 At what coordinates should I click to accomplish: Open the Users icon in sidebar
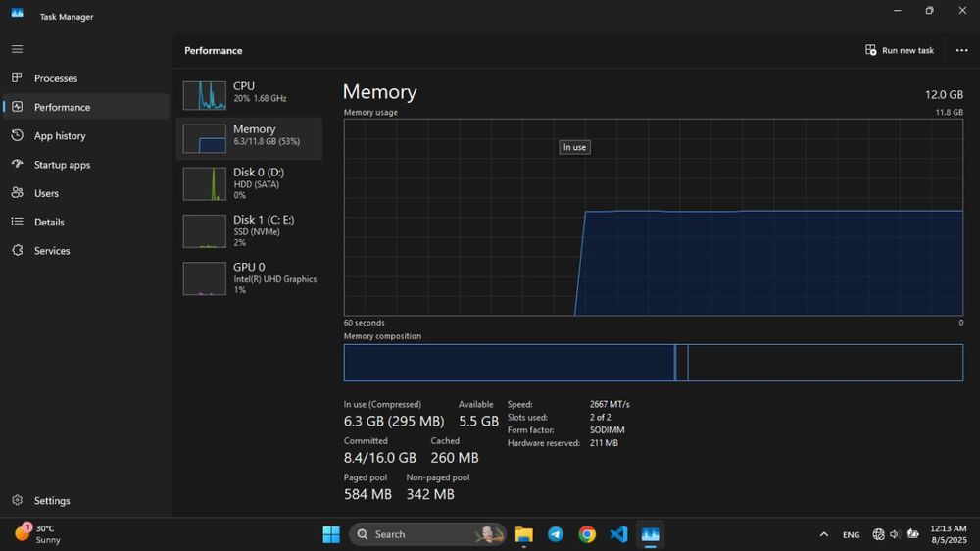pyautogui.click(x=17, y=192)
